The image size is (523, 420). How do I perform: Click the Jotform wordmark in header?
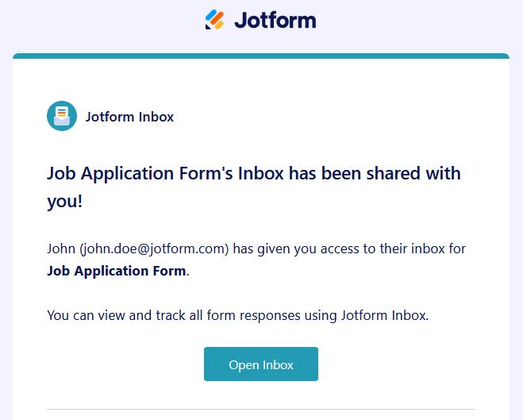point(275,19)
